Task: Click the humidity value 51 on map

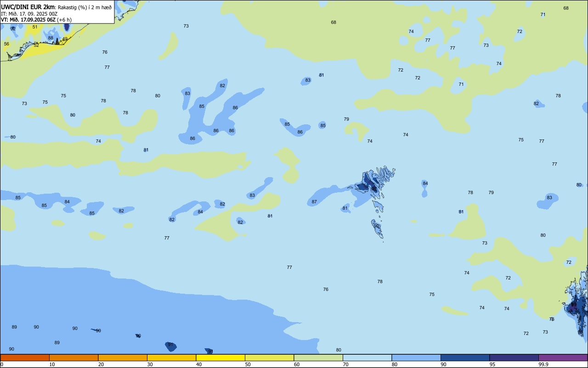Action: pyautogui.click(x=35, y=27)
